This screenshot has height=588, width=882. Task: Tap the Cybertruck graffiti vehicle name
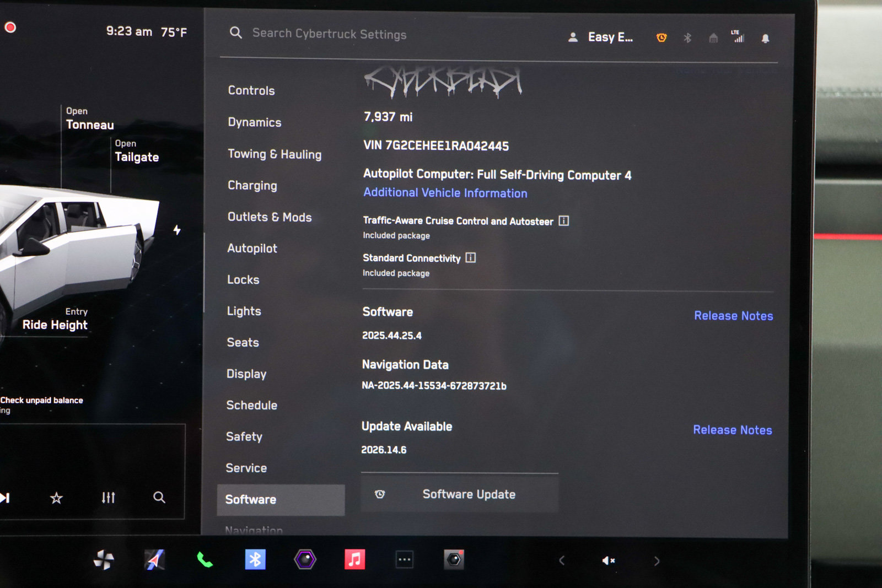tap(443, 83)
